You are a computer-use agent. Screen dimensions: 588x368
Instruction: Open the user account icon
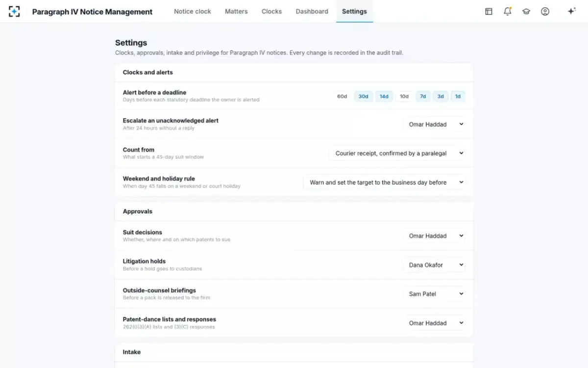pos(545,11)
